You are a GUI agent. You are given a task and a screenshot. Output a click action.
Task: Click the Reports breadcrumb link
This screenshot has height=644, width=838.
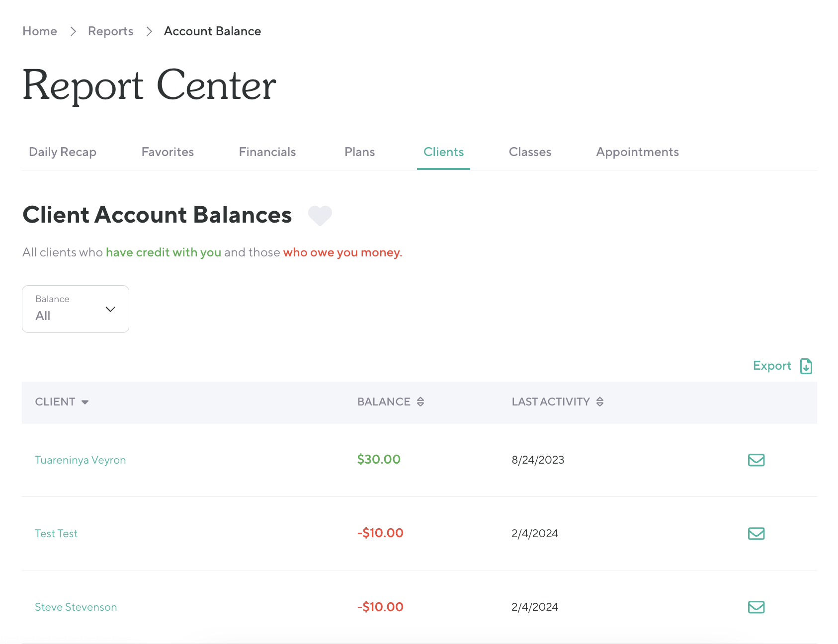coord(110,31)
